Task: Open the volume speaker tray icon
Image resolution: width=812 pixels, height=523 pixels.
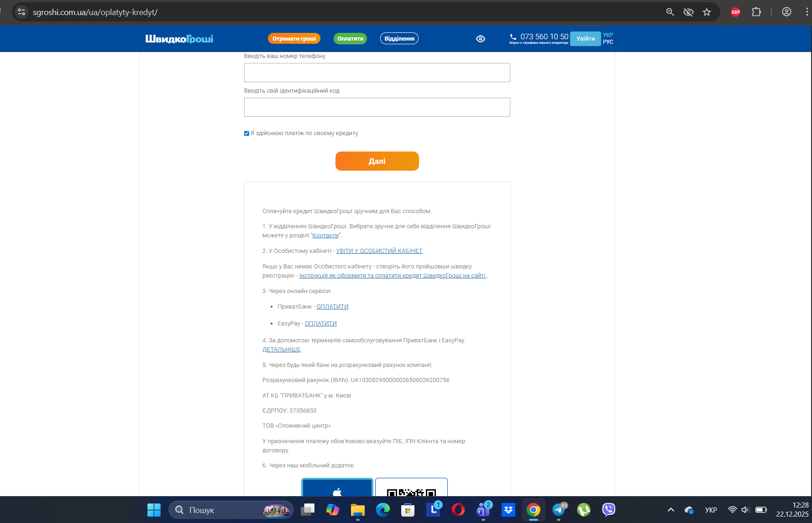Action: [x=746, y=510]
